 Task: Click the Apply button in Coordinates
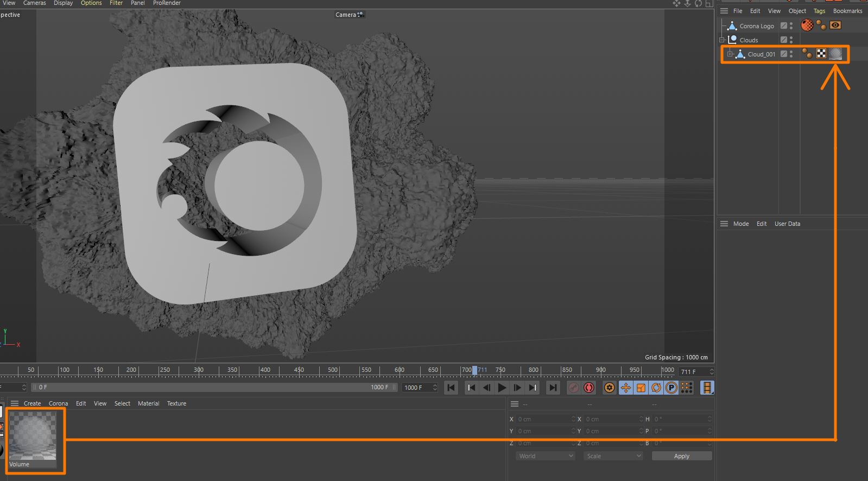(682, 456)
